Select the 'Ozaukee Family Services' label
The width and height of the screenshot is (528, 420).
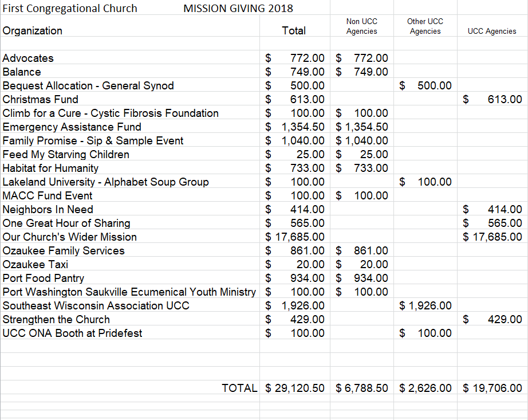64,250
